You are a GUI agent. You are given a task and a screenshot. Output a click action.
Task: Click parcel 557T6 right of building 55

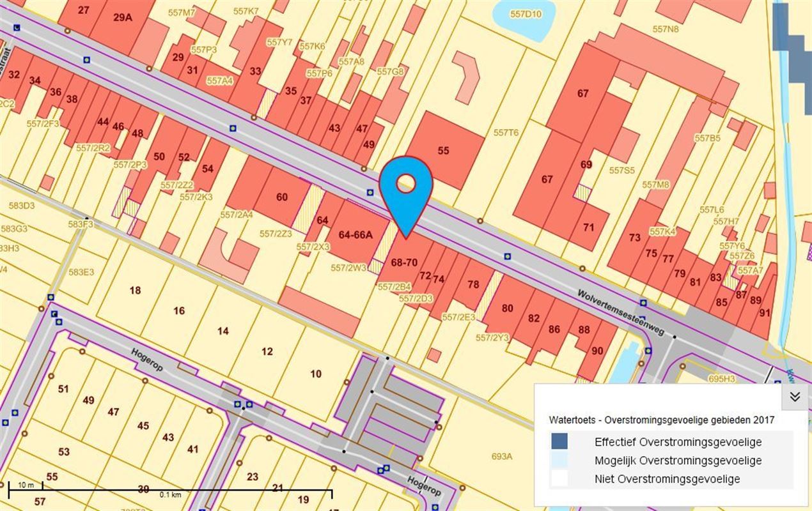[506, 133]
